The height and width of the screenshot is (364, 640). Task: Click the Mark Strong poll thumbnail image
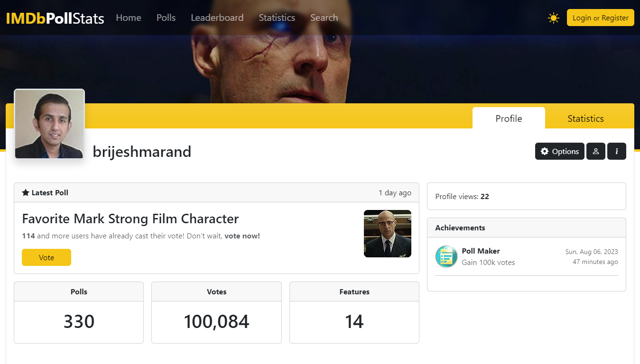388,234
